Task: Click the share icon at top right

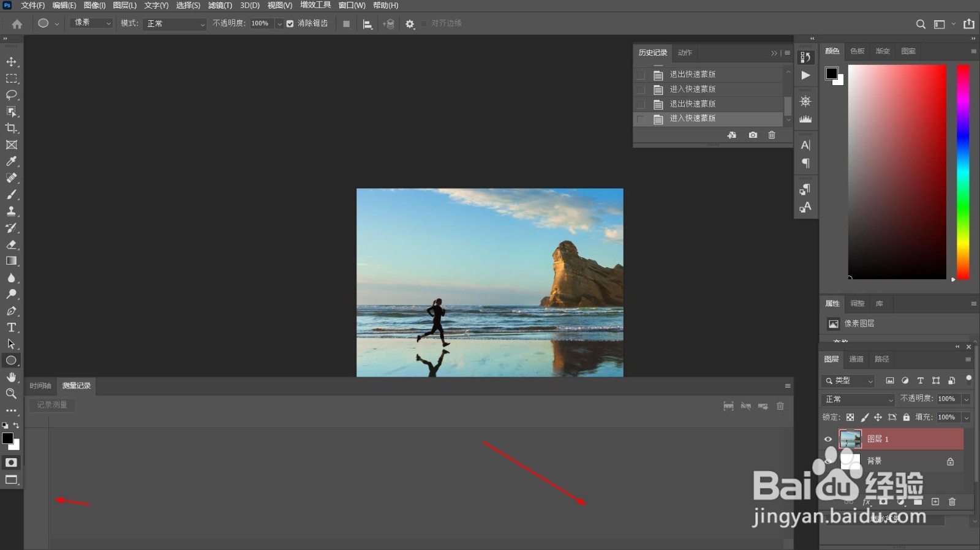Action: pos(969,24)
